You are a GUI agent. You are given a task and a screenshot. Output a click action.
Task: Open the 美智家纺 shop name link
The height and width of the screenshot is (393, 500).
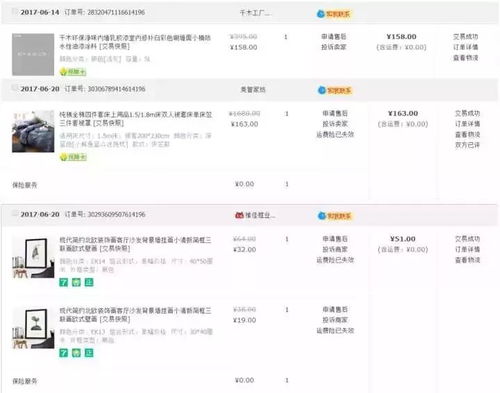tap(253, 89)
